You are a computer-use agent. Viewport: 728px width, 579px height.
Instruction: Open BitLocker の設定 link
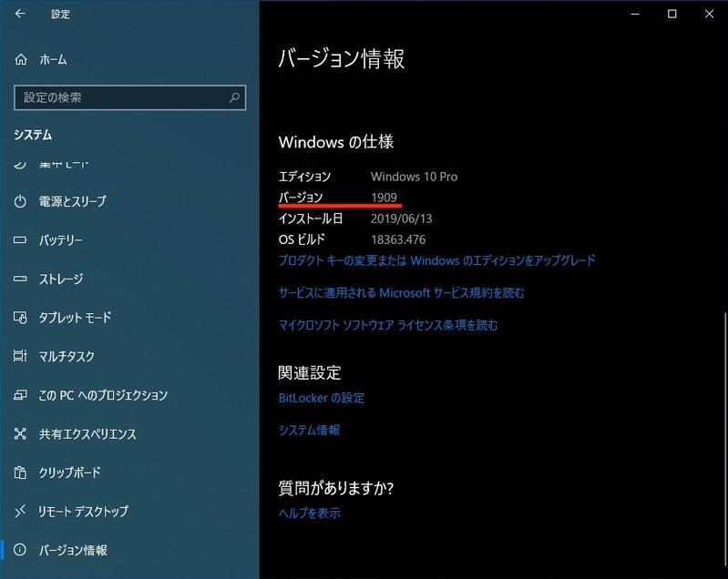(322, 398)
